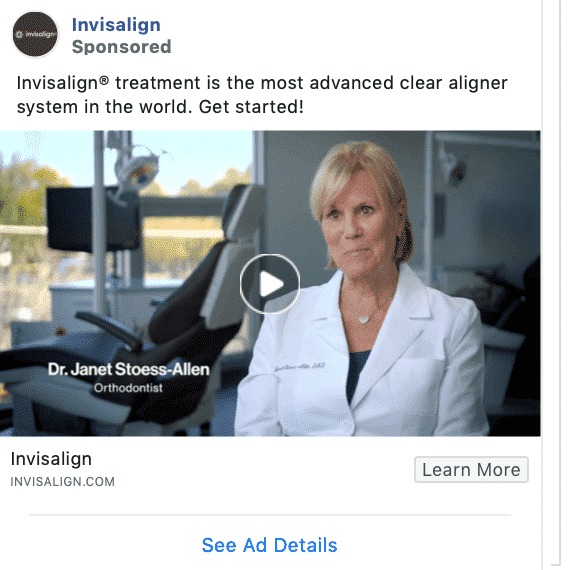The height and width of the screenshot is (570, 570).
Task: Visit the INVISALIGN.COM domain link
Action: pos(63,482)
